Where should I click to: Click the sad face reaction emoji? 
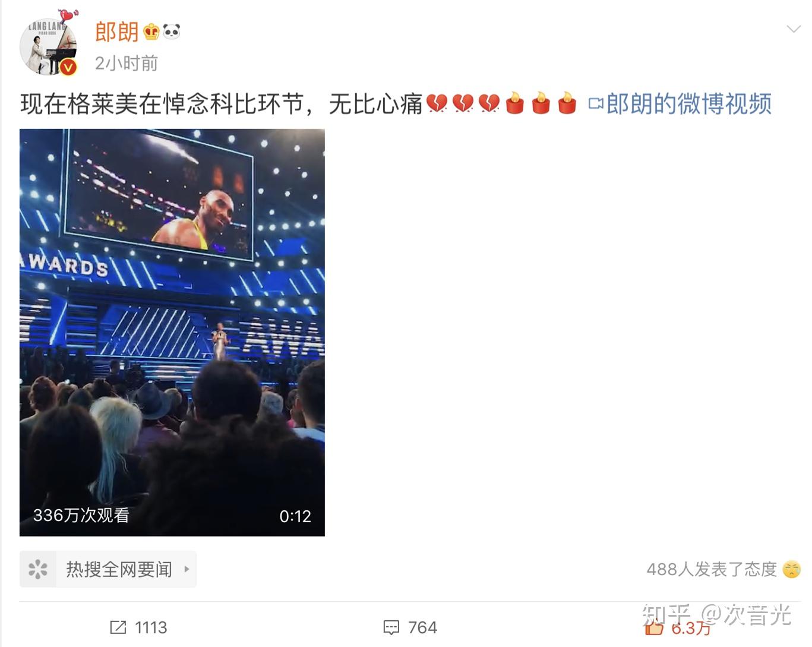(792, 569)
